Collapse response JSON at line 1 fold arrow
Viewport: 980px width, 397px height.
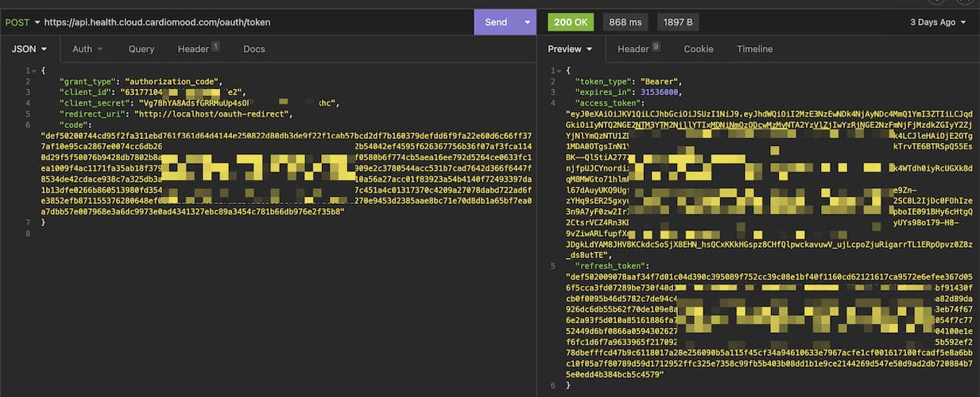click(559, 71)
